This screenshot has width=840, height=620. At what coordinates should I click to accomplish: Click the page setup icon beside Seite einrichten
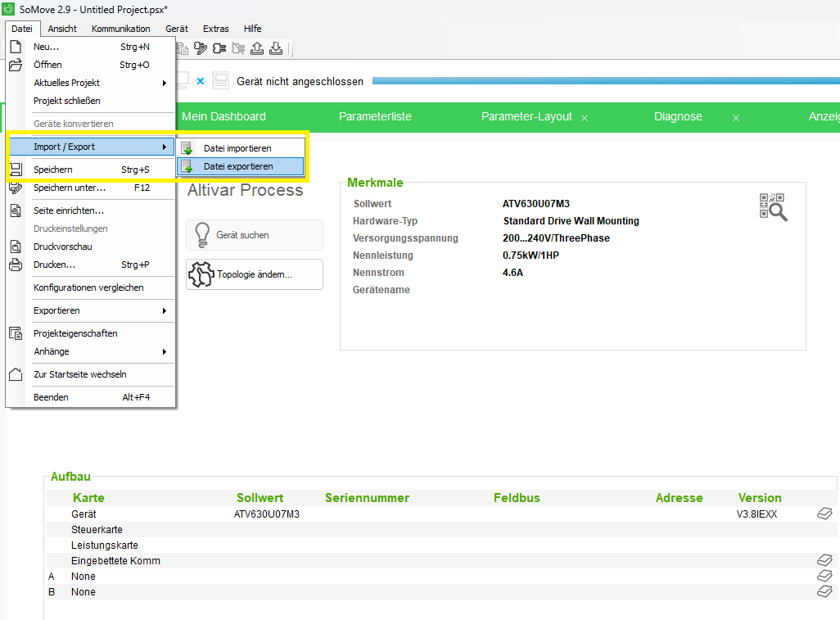coord(16,210)
